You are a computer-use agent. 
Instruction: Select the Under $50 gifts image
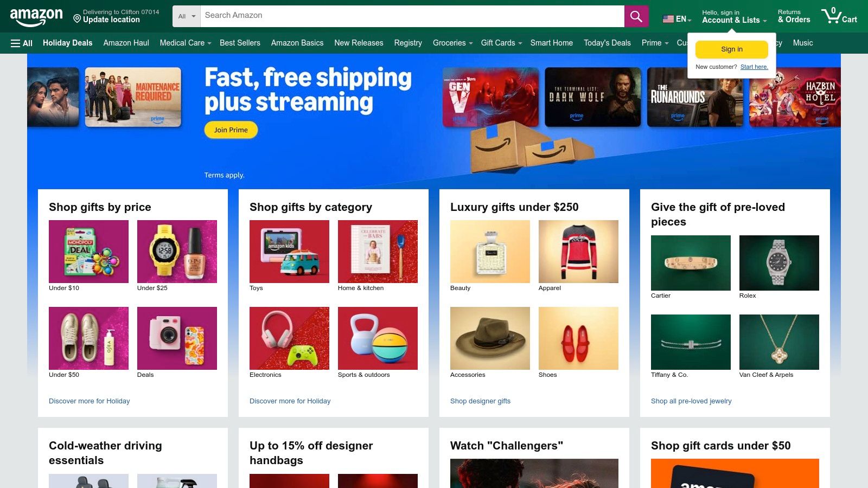88,338
